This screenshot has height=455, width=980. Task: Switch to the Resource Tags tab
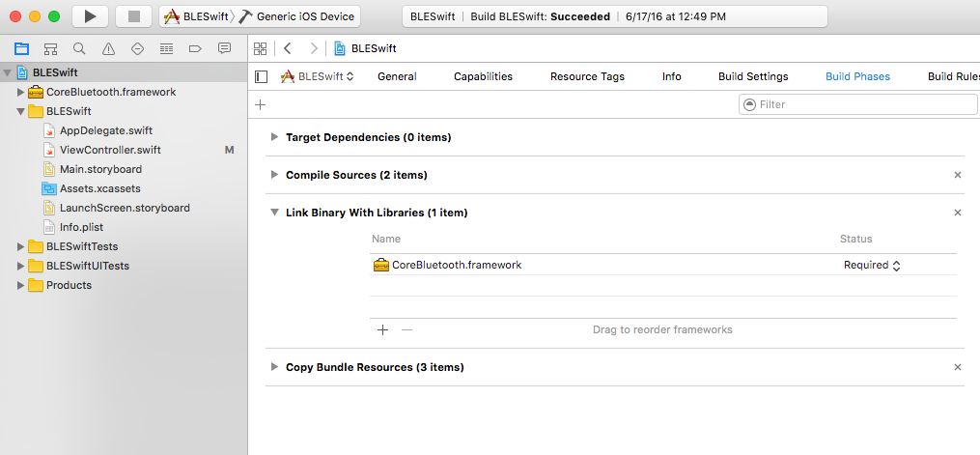(x=587, y=77)
